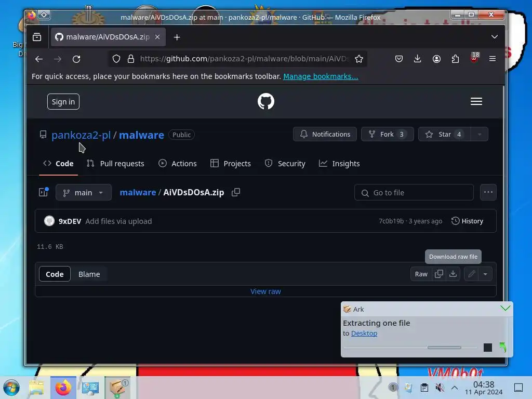Click the uBlock extension icon showing 18

click(x=474, y=58)
